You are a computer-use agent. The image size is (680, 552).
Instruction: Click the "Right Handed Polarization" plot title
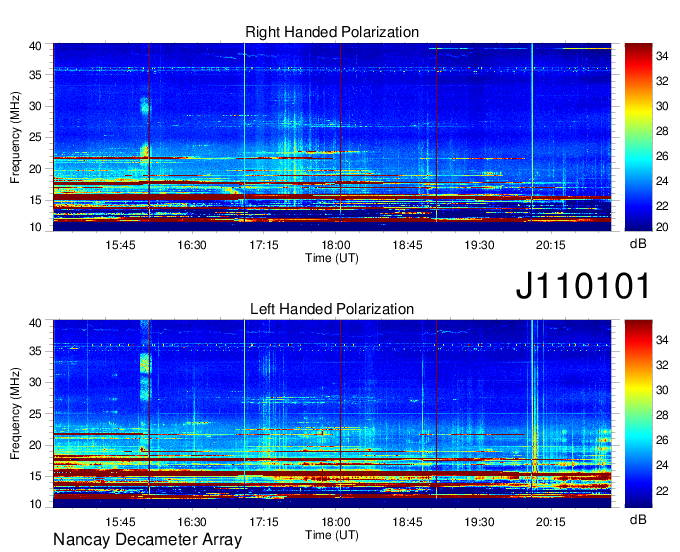pyautogui.click(x=332, y=32)
